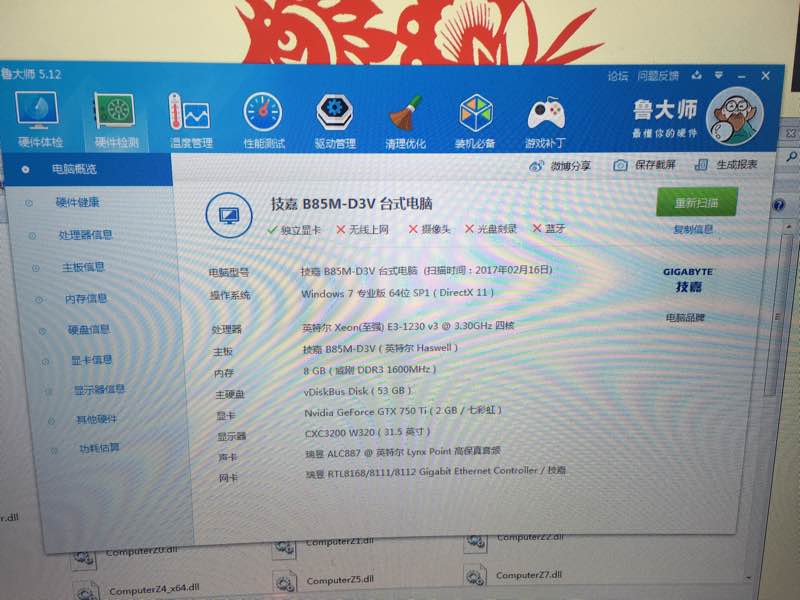
Task: Click 保存截屏 save screenshot
Action: point(644,165)
